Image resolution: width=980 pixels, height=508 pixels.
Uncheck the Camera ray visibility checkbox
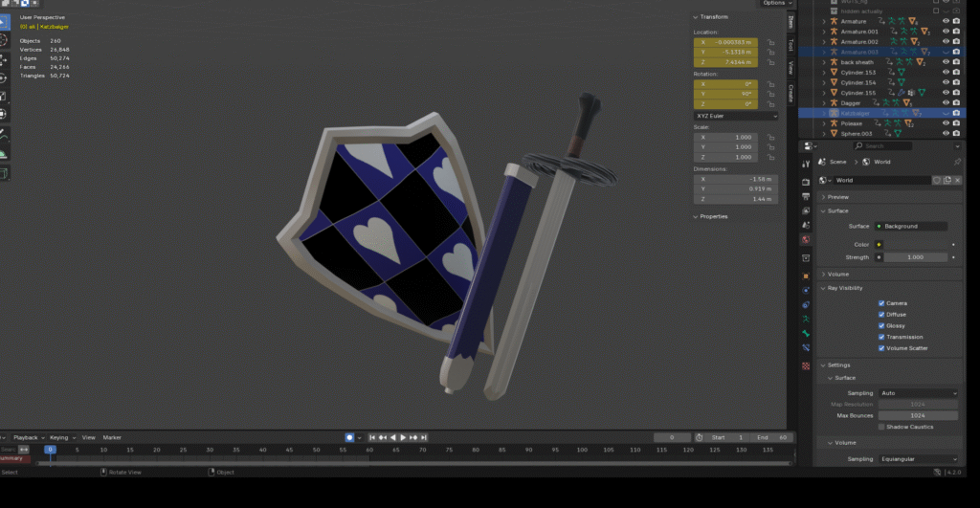[x=881, y=303]
